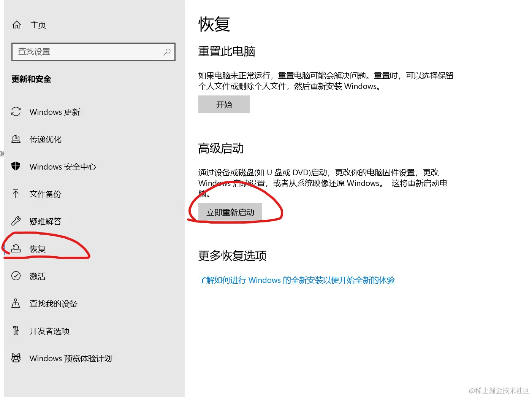532x397 pixels.
Task: Select the 更新和安全 section header
Action: (x=31, y=79)
